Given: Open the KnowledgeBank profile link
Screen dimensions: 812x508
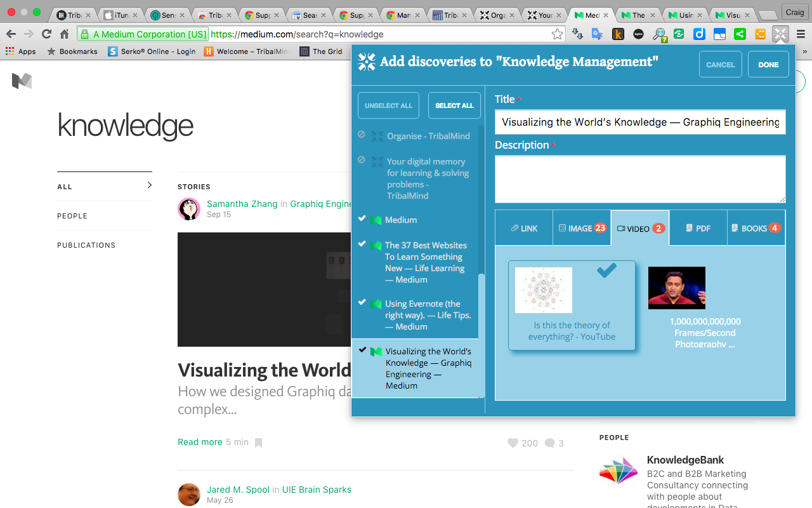Looking at the screenshot, I should 685,460.
